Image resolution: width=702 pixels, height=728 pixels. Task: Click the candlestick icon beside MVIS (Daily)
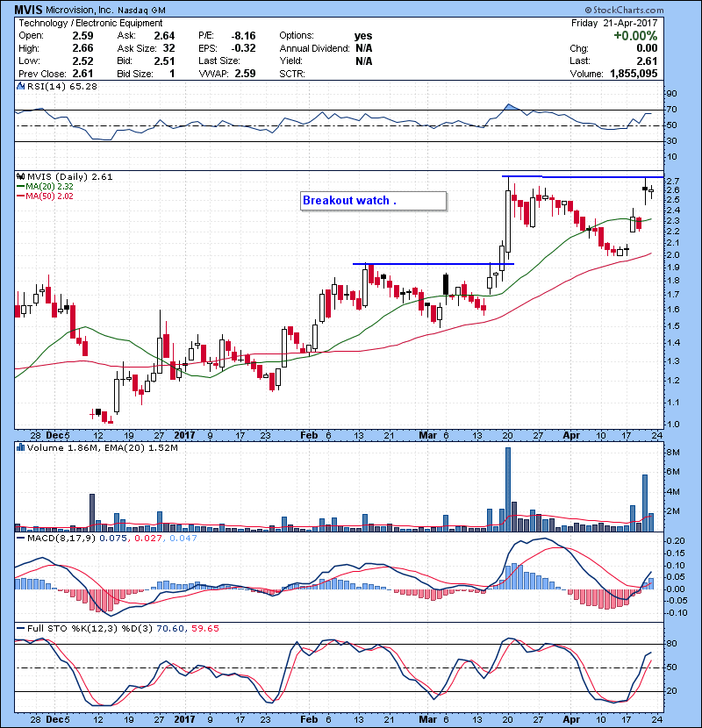tap(20, 177)
